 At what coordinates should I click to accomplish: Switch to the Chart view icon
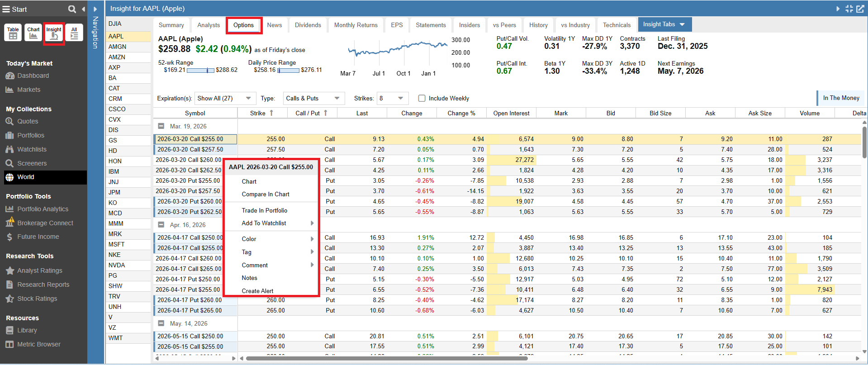point(33,33)
